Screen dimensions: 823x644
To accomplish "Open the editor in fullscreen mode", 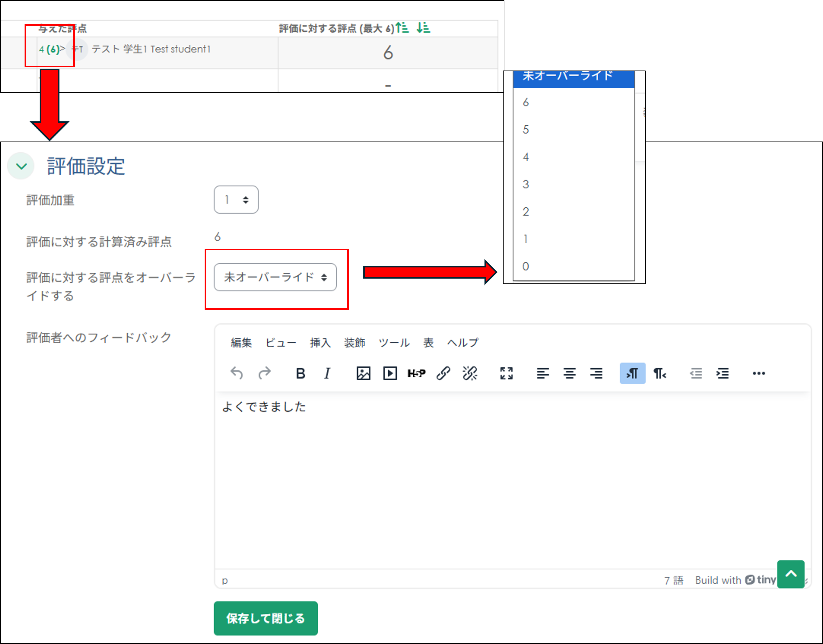I will tap(507, 373).
